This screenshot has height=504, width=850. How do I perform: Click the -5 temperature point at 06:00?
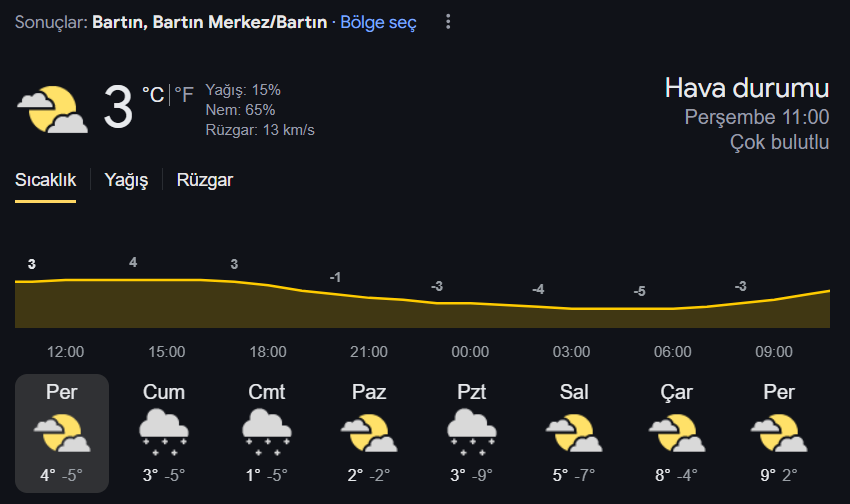click(640, 292)
